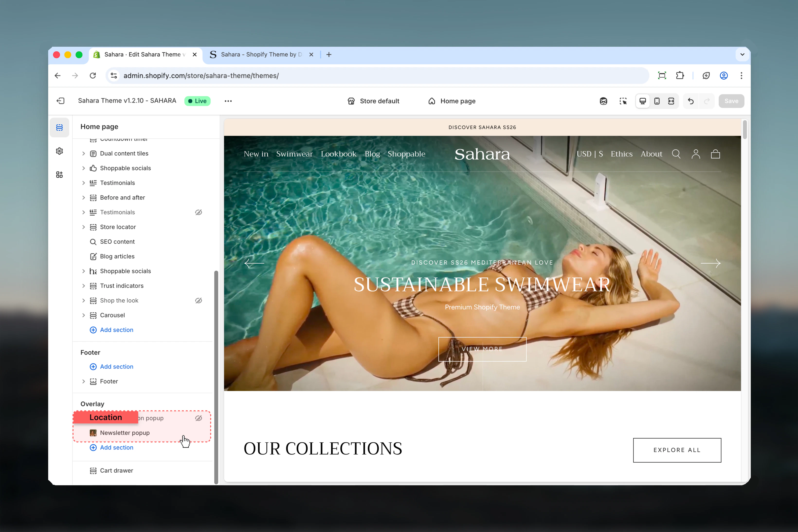Image resolution: width=798 pixels, height=532 pixels.
Task: Click browser back arrow
Action: click(58, 75)
